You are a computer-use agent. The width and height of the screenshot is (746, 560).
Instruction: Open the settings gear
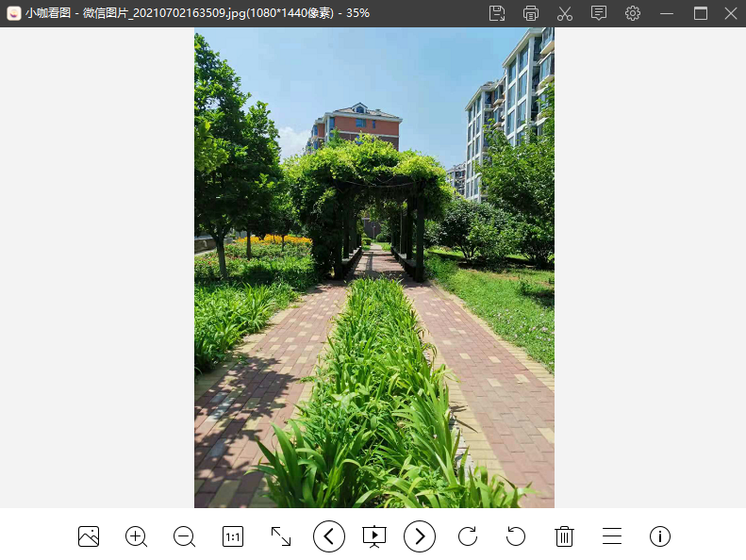click(x=633, y=13)
